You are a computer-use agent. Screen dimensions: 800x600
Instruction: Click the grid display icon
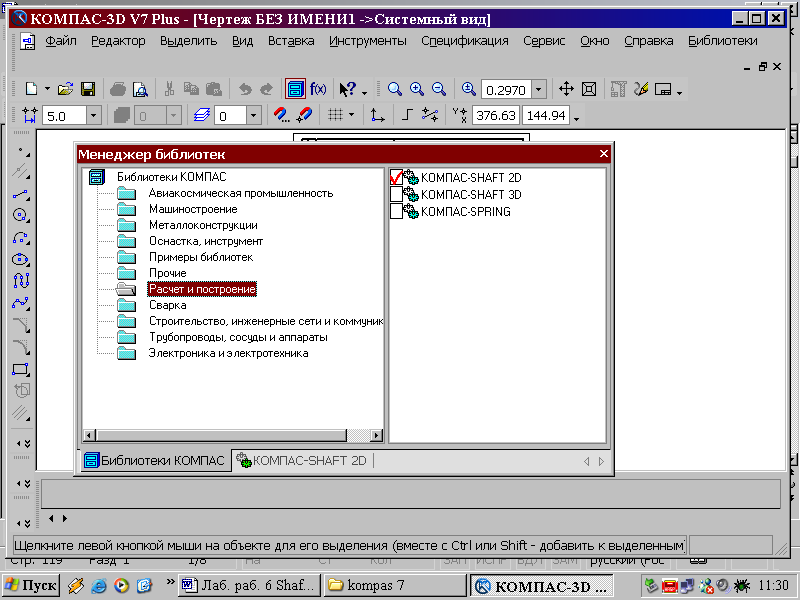point(335,115)
